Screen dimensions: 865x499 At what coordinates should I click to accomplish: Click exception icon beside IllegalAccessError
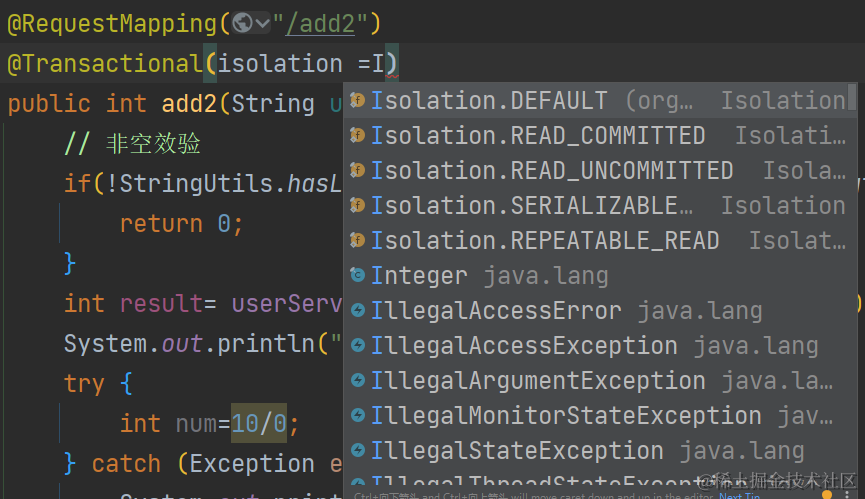(x=357, y=310)
